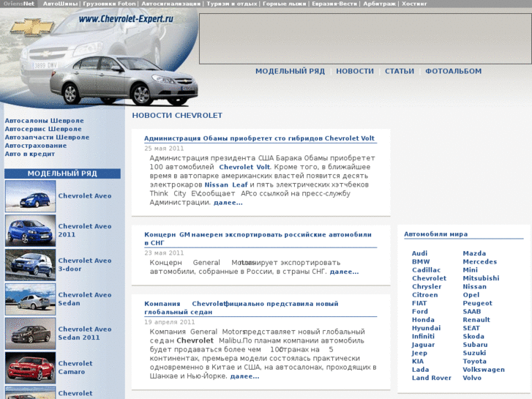Open the Chevrolet Aveo Sedan 2011 thumbnail
The image size is (532, 399).
(31, 333)
